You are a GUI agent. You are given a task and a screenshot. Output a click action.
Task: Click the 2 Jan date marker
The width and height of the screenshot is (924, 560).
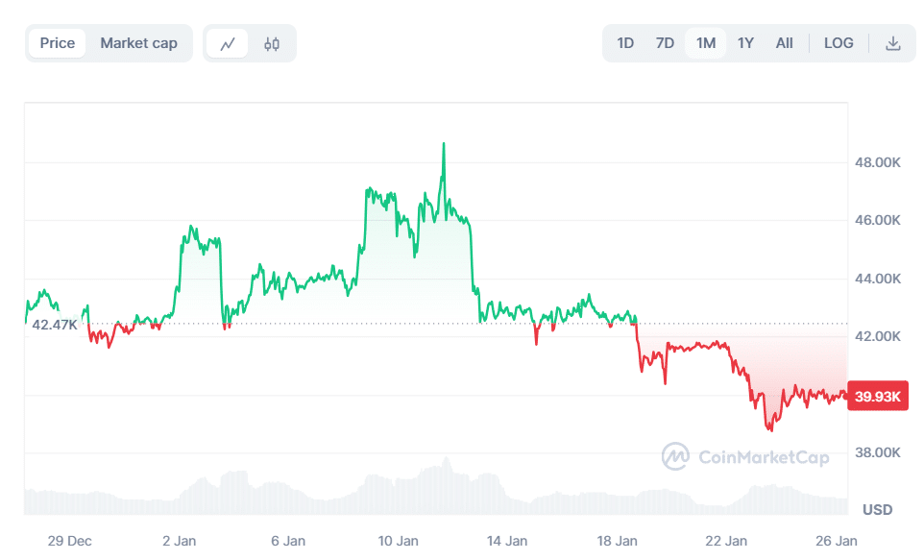(180, 541)
